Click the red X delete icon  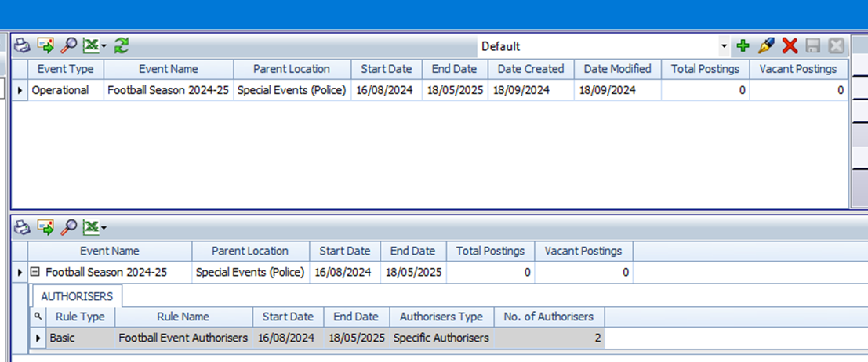[790, 46]
